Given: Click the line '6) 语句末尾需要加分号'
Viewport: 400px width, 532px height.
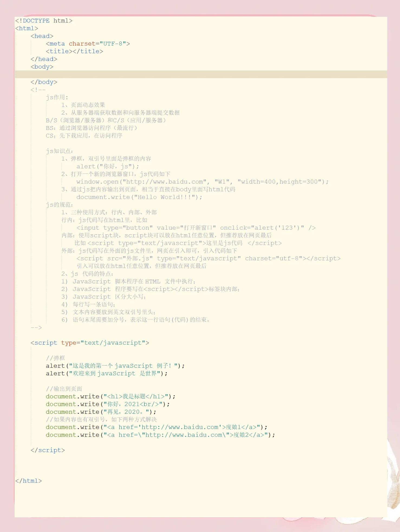Looking at the screenshot, I should coord(136,320).
